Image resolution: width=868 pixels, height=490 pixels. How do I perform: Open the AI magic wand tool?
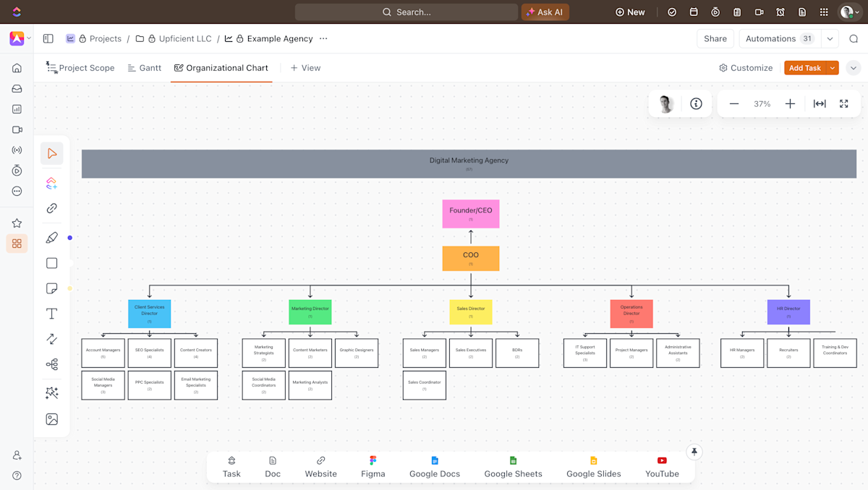pyautogui.click(x=51, y=392)
